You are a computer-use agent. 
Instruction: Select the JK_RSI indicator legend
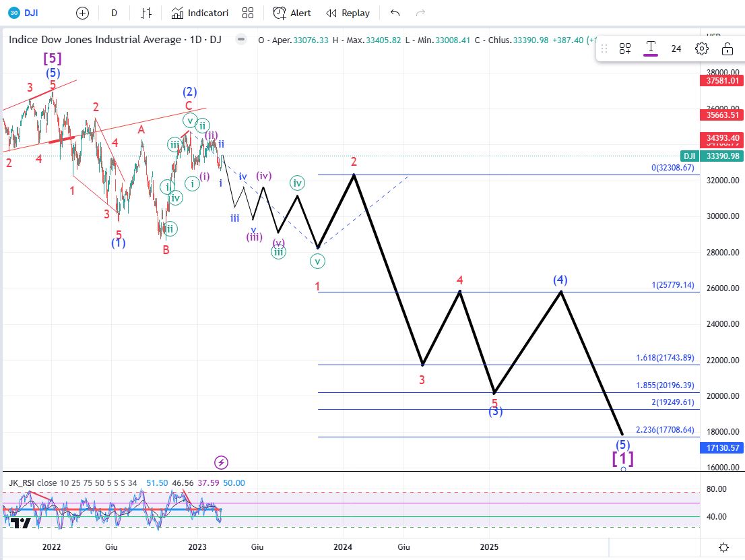[x=73, y=483]
